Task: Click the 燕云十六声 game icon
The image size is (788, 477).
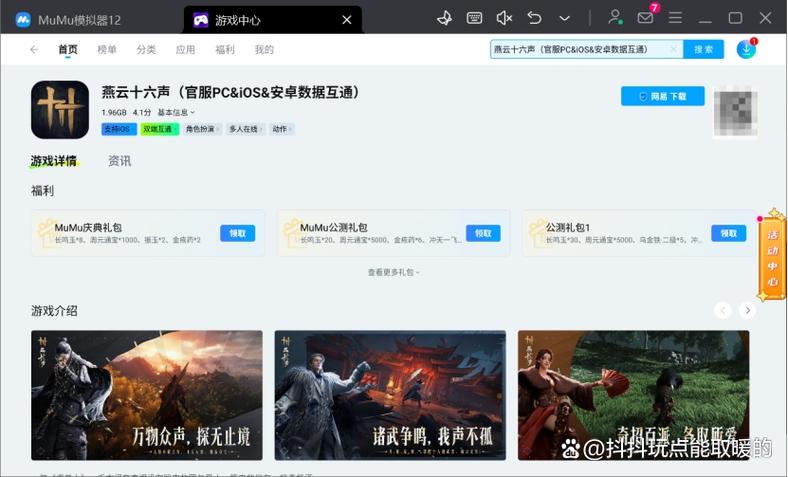Action: click(60, 110)
